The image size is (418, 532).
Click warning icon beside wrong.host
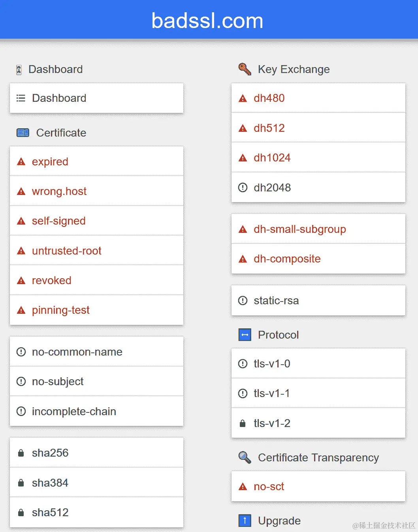pos(21,191)
